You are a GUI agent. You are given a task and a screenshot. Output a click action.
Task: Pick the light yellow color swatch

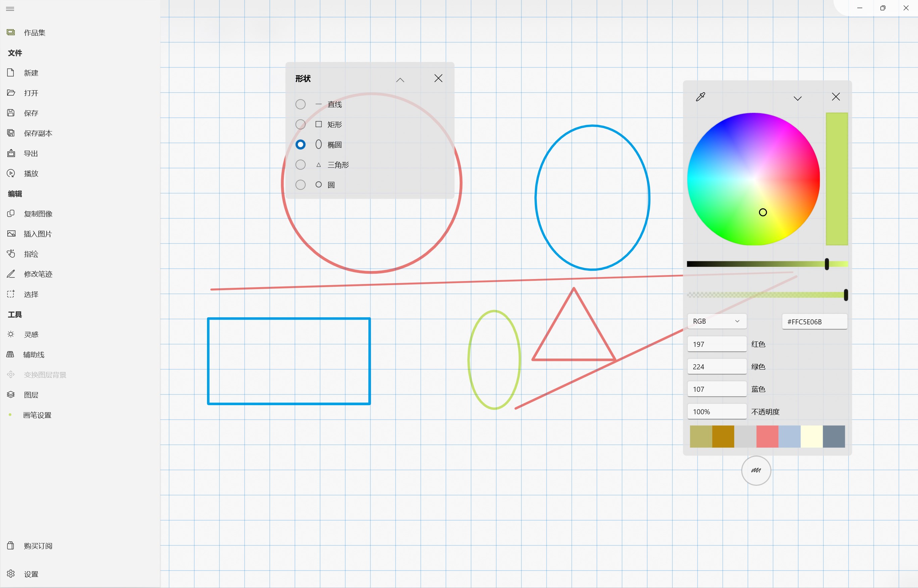tap(811, 436)
